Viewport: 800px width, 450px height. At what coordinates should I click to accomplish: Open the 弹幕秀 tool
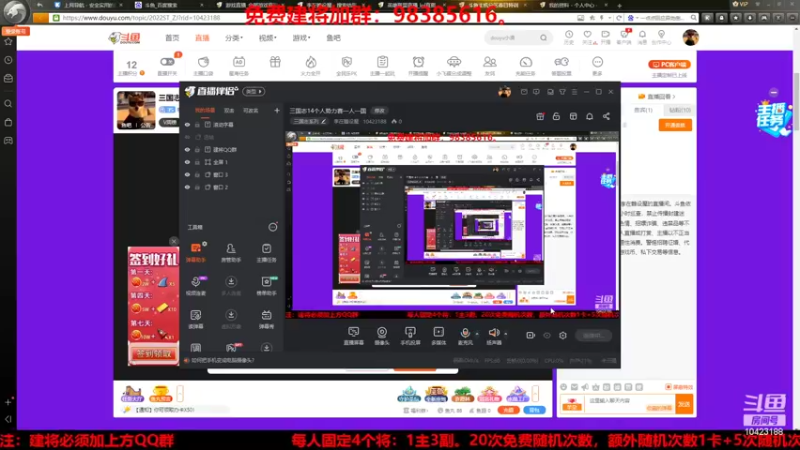point(266,319)
